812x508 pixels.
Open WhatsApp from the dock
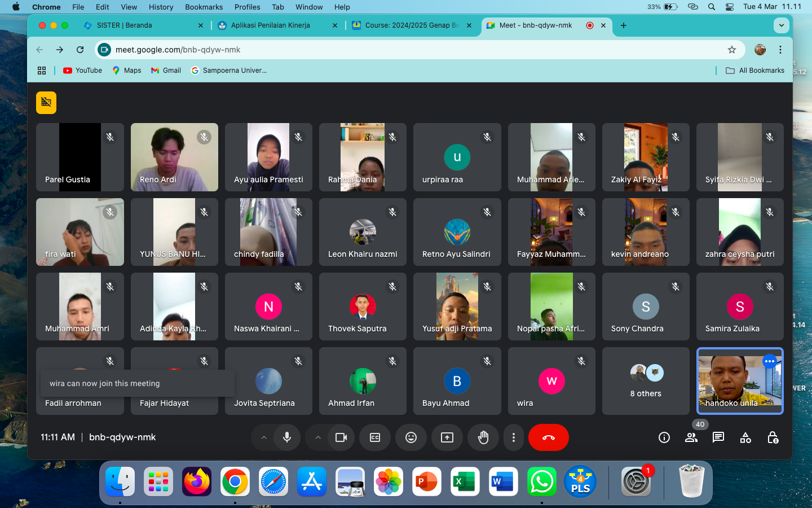click(541, 482)
